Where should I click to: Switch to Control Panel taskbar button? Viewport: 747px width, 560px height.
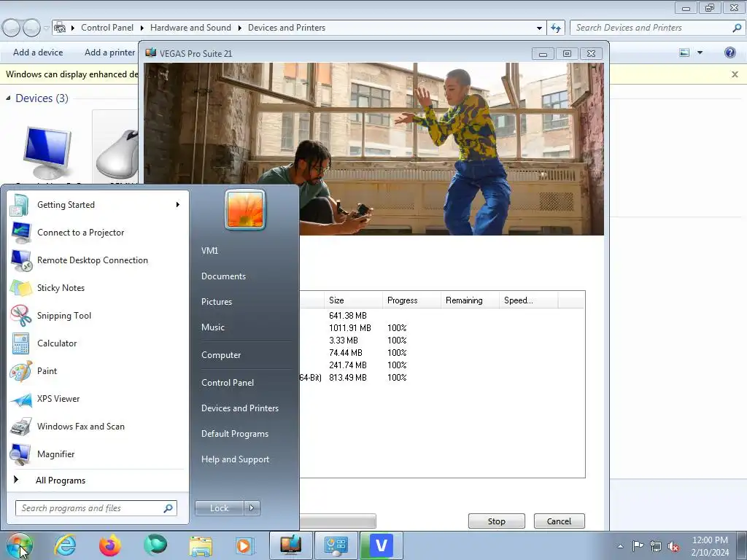click(336, 545)
